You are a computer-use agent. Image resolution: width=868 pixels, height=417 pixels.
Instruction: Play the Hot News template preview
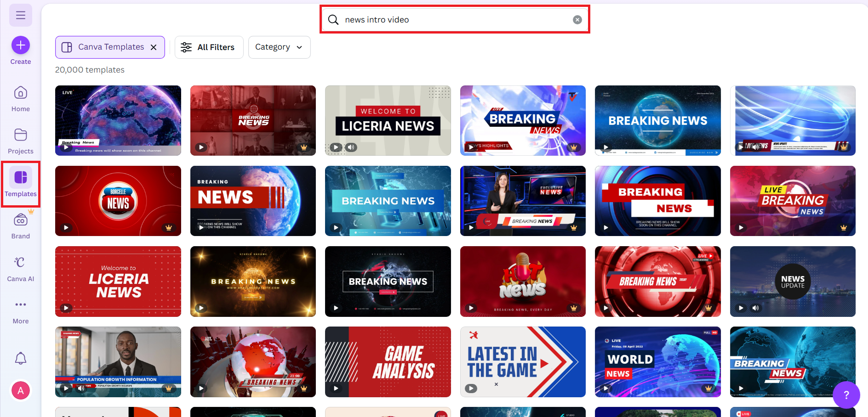point(471,308)
